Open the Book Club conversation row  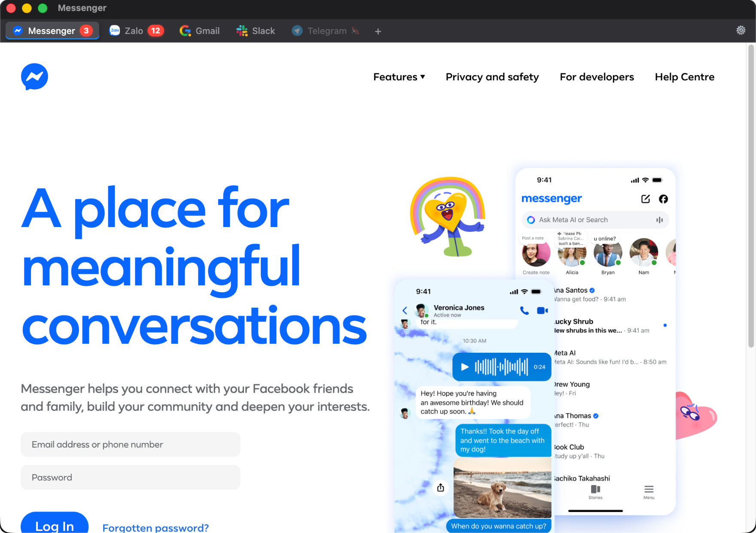coord(614,451)
